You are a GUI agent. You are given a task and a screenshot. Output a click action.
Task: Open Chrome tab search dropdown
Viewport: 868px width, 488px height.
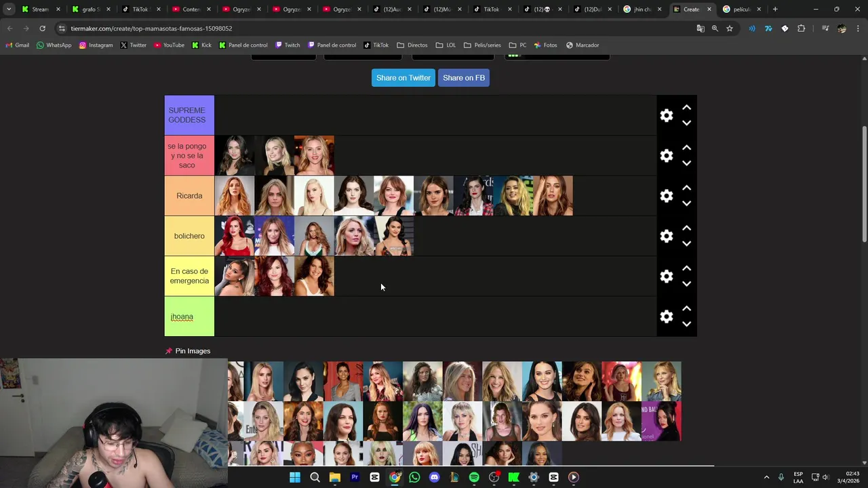[x=9, y=9]
